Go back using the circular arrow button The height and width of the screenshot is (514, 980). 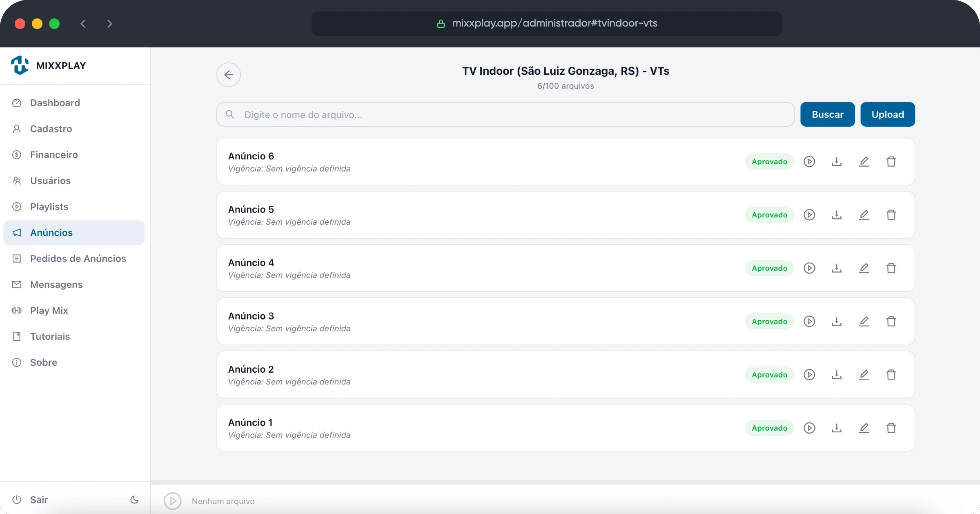click(x=229, y=75)
